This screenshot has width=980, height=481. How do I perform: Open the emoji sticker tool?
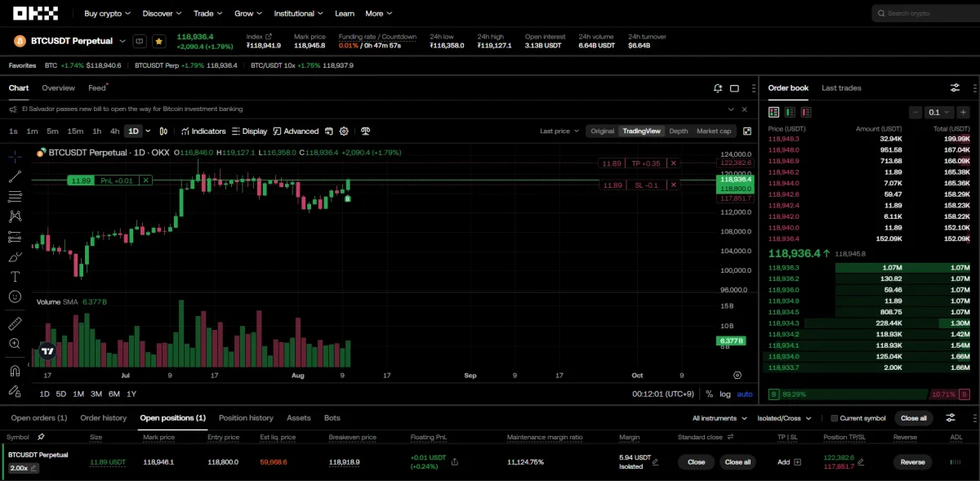pyautogui.click(x=15, y=296)
